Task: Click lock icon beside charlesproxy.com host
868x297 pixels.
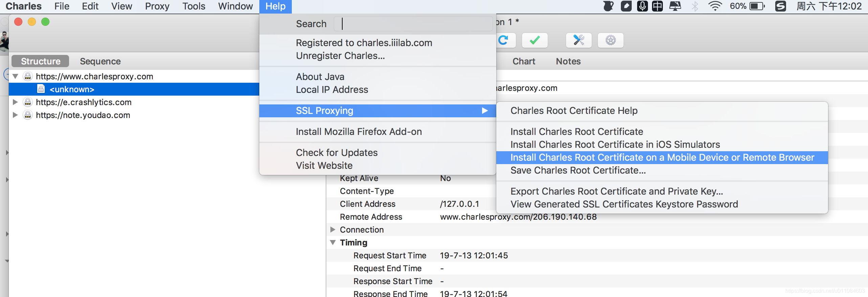Action: point(28,76)
